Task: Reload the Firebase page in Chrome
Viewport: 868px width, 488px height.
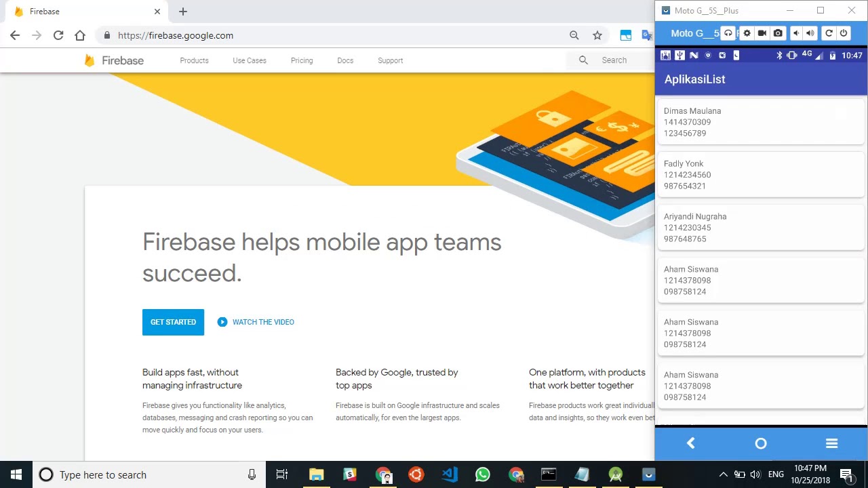Action: (x=58, y=35)
